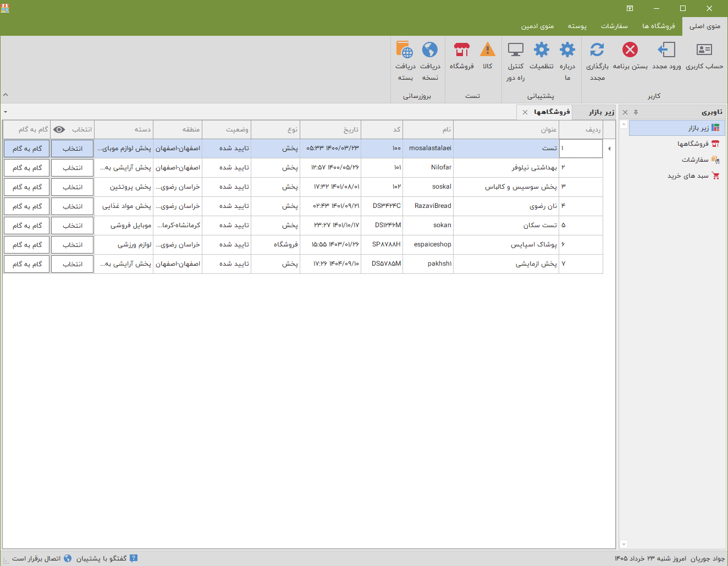Switch to پوسته ribbon tab
This screenshot has width=728, height=566.
(577, 26)
